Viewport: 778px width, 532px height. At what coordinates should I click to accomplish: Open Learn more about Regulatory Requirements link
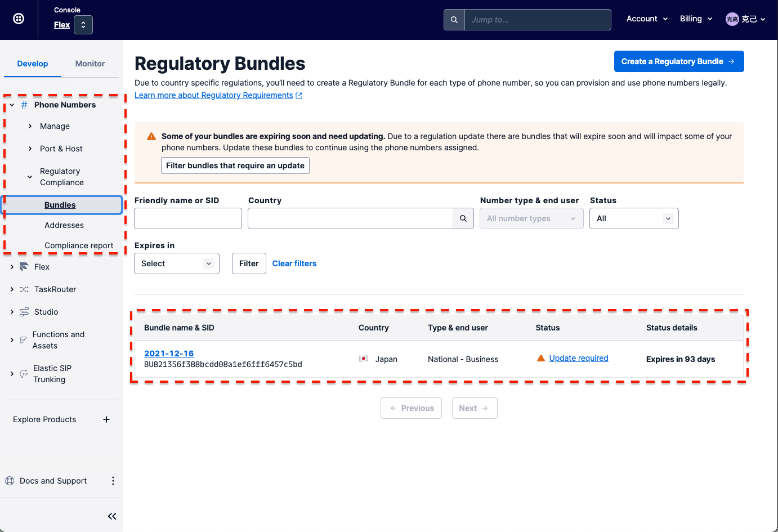[x=214, y=95]
